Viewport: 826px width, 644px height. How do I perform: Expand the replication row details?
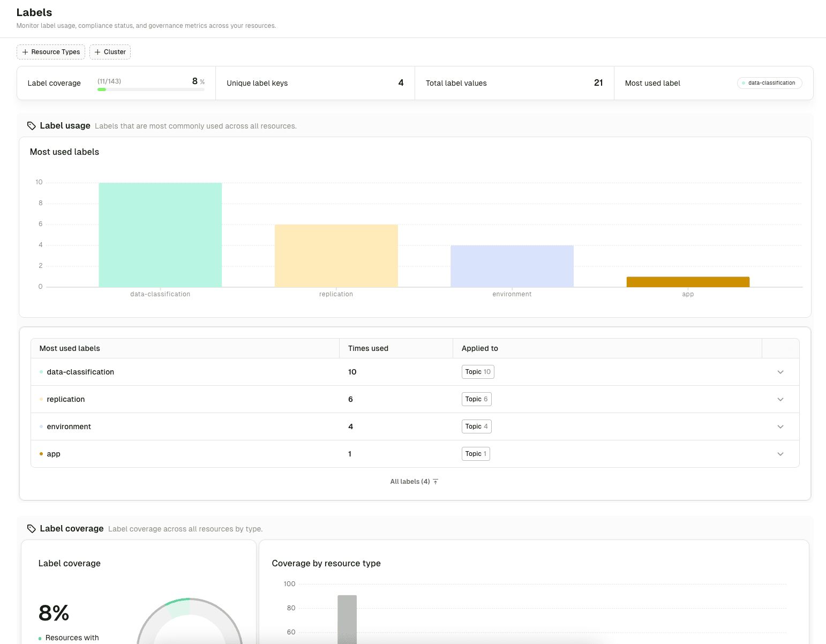coord(780,399)
